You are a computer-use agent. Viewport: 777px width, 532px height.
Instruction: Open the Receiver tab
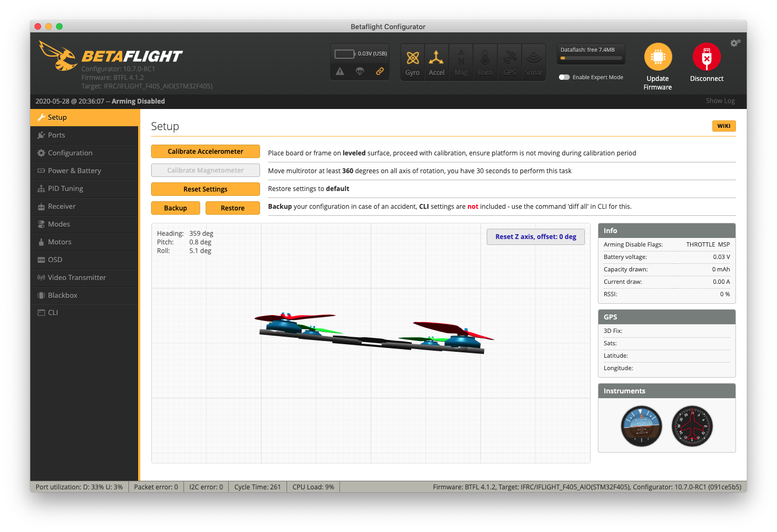point(85,207)
